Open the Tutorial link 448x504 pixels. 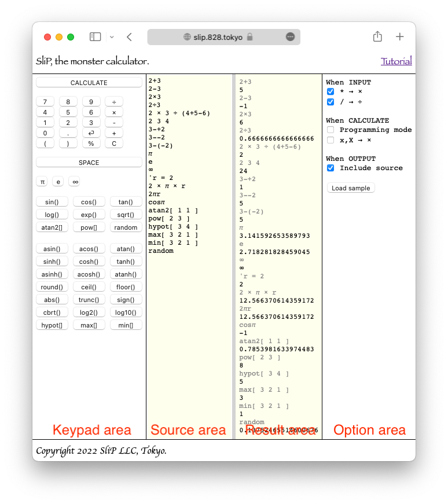396,61
